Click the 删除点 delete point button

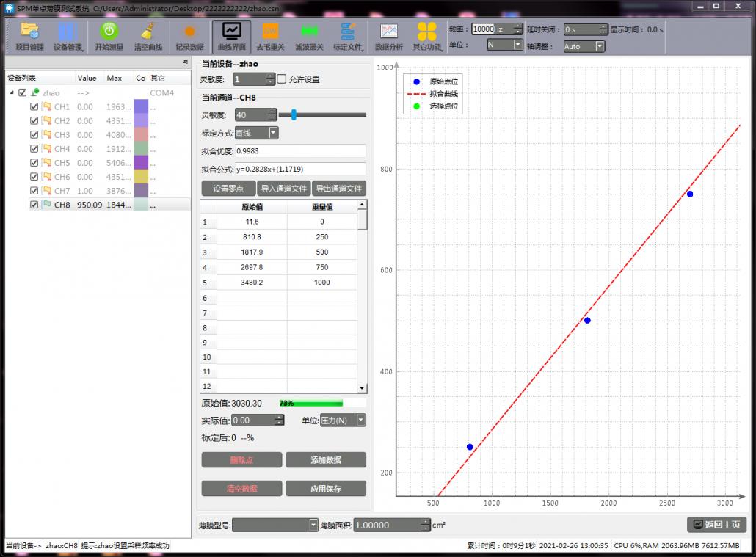[241, 459]
